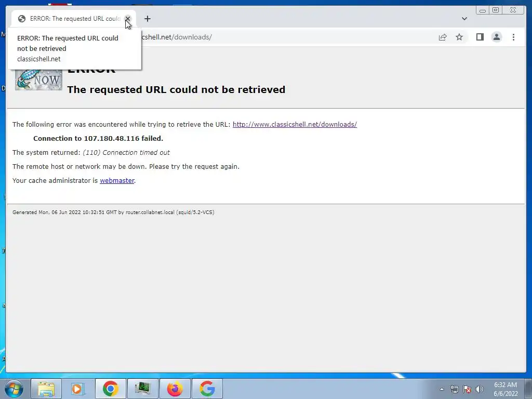
Task: Launch Firefox from the taskbar
Action: 175,389
